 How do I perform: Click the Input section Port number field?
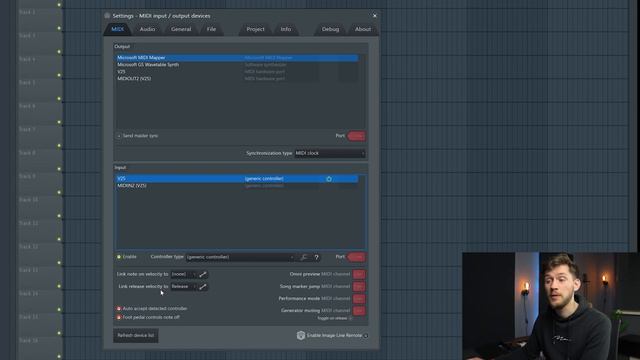[x=356, y=257]
